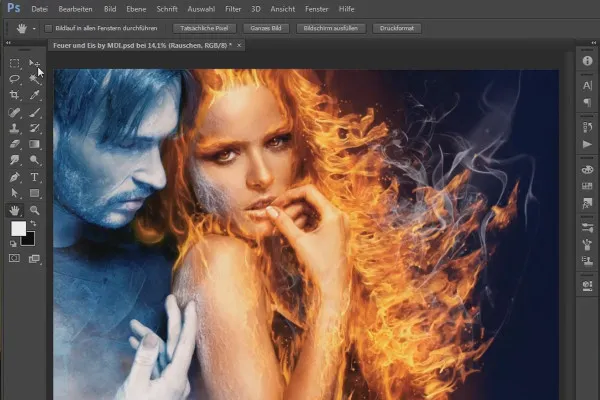Select the Eyedropper tool
600x400 pixels.
34,95
